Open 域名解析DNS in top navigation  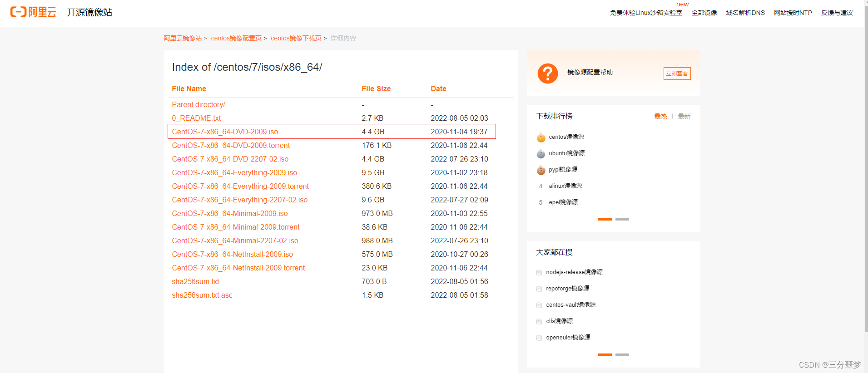click(x=745, y=13)
